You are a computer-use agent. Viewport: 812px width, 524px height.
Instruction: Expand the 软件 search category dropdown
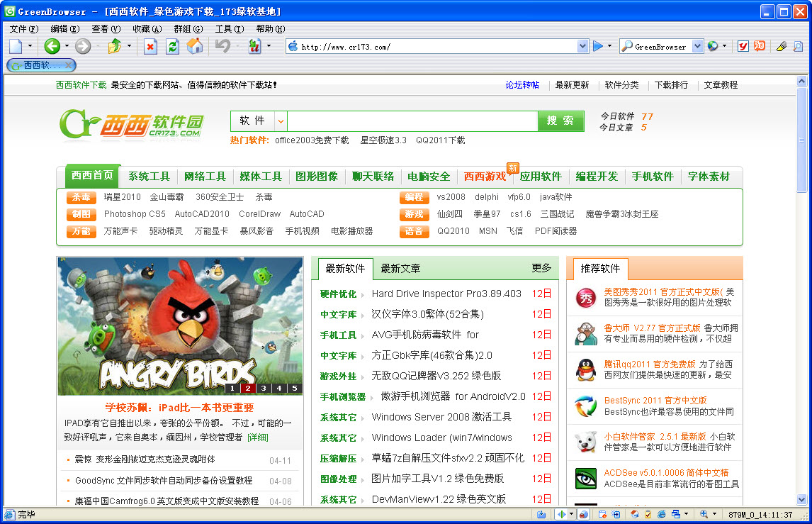click(x=281, y=121)
